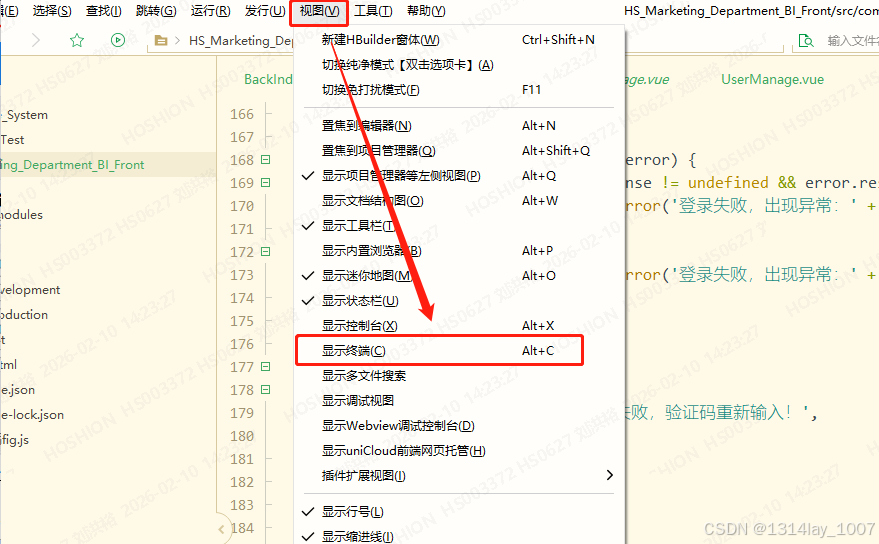Viewport: 879px width, 544px height.
Task: Click the folder icon in breadcrumb path
Action: (161, 41)
